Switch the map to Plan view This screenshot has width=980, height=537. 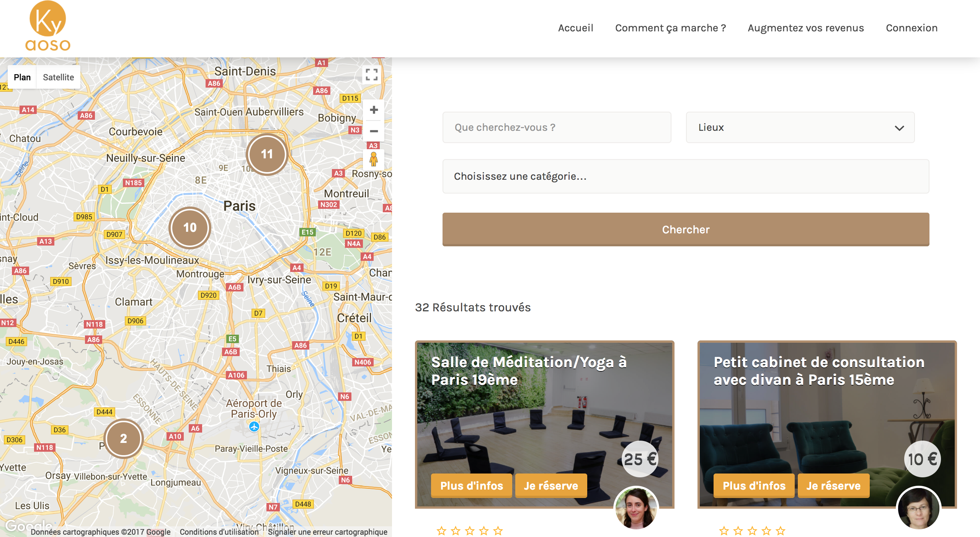[22, 77]
